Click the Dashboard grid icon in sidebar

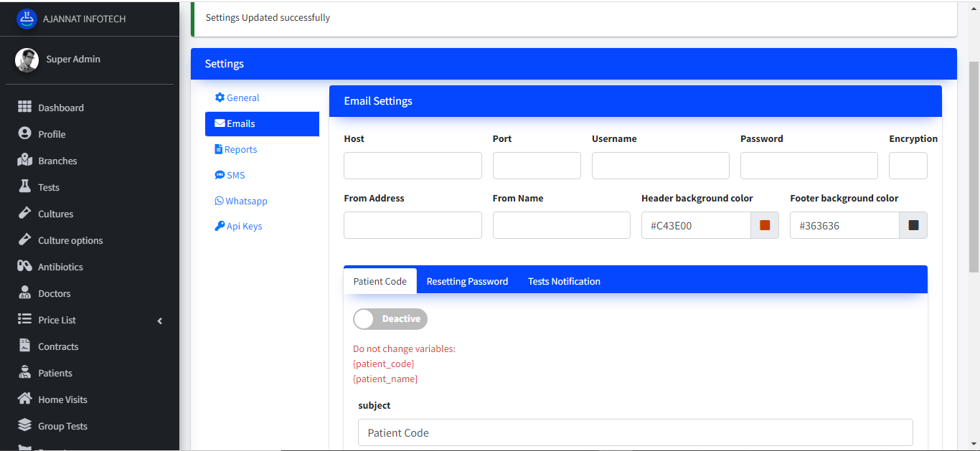click(24, 107)
